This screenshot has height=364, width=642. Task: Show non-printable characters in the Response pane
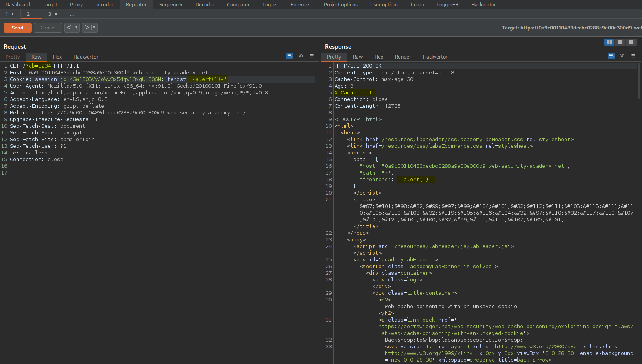click(x=622, y=56)
